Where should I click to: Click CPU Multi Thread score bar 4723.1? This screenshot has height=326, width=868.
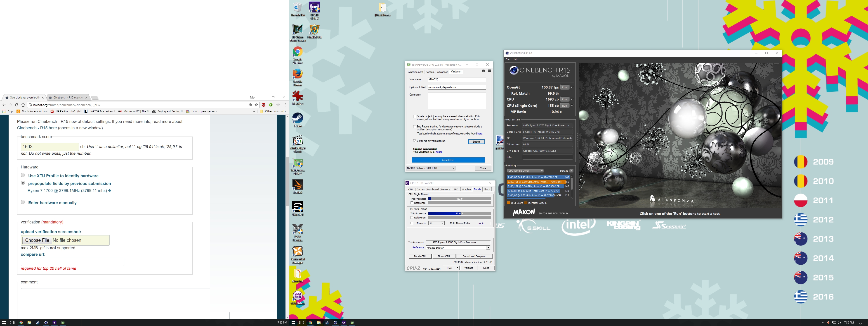coord(459,214)
